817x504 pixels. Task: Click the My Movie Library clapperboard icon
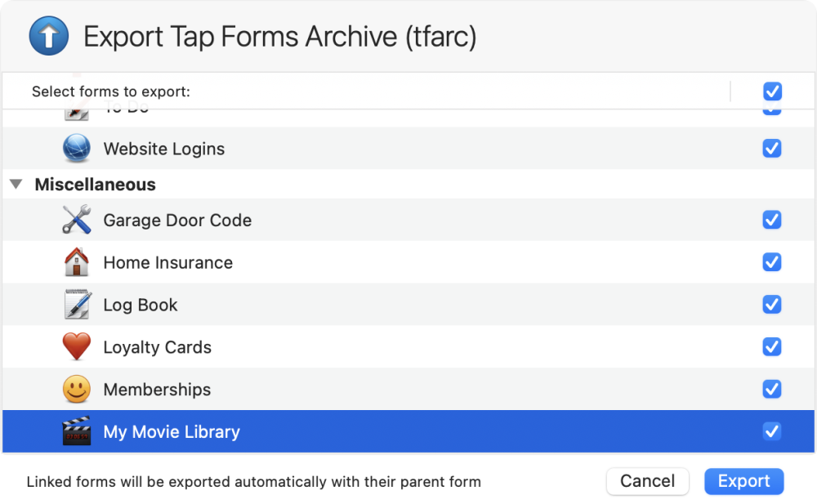click(77, 431)
